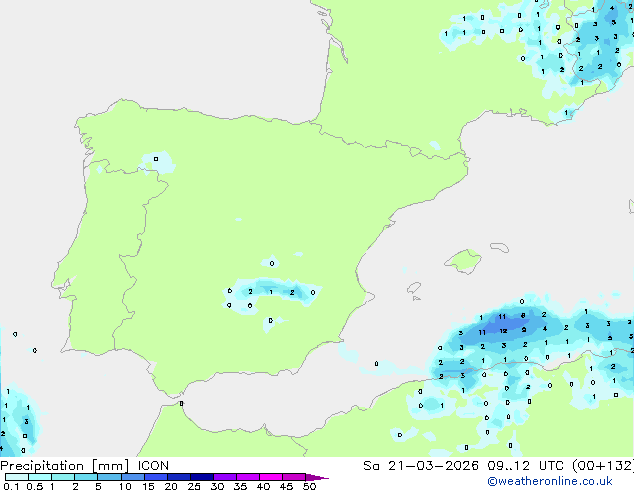Click the '15' legend scale label
The image size is (634, 490).
(148, 486)
